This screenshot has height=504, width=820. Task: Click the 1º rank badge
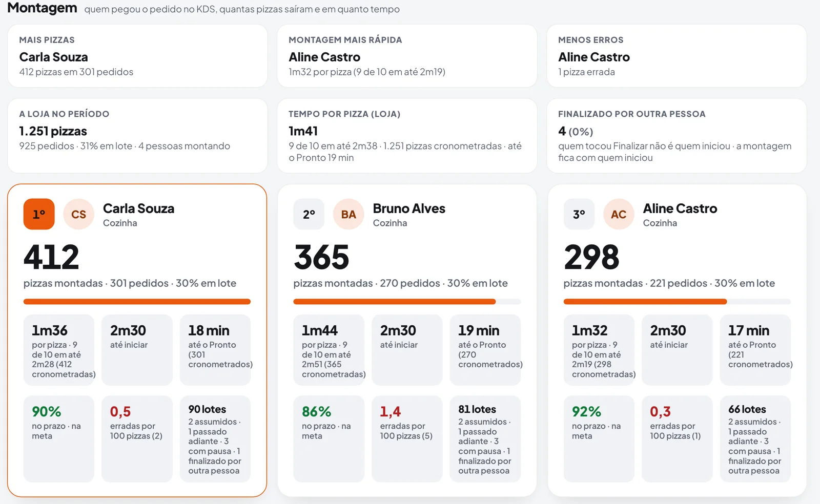(x=39, y=214)
